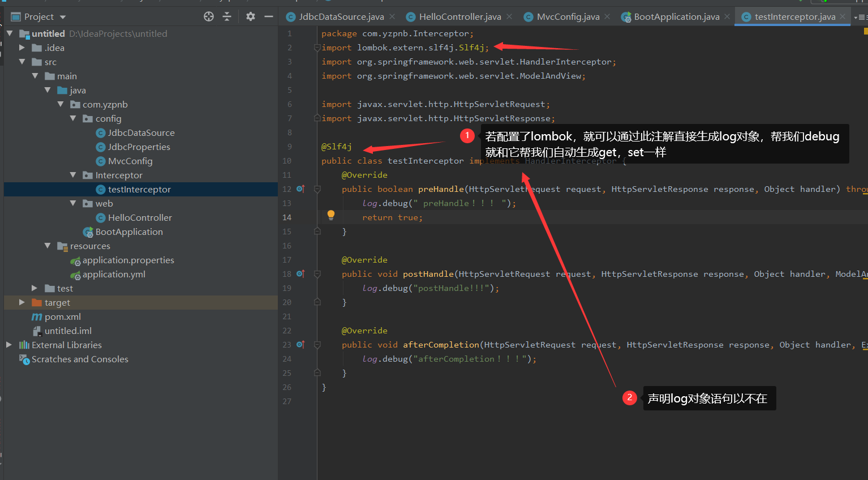The height and width of the screenshot is (480, 868).
Task: Select application.properties file
Action: [x=128, y=260]
